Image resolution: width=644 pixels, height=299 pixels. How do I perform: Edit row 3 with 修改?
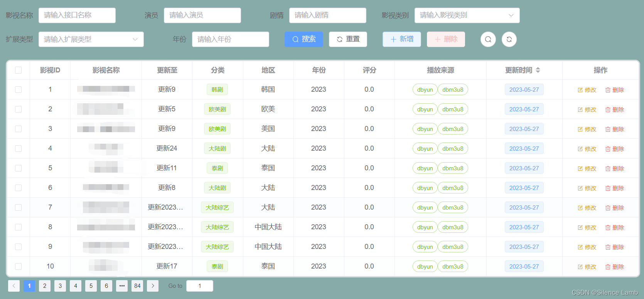click(x=587, y=129)
